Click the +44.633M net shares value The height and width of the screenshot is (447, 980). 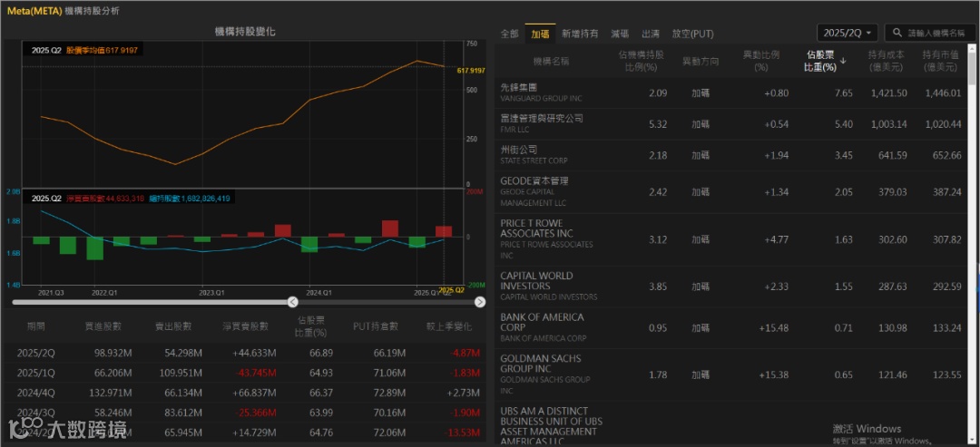(255, 354)
